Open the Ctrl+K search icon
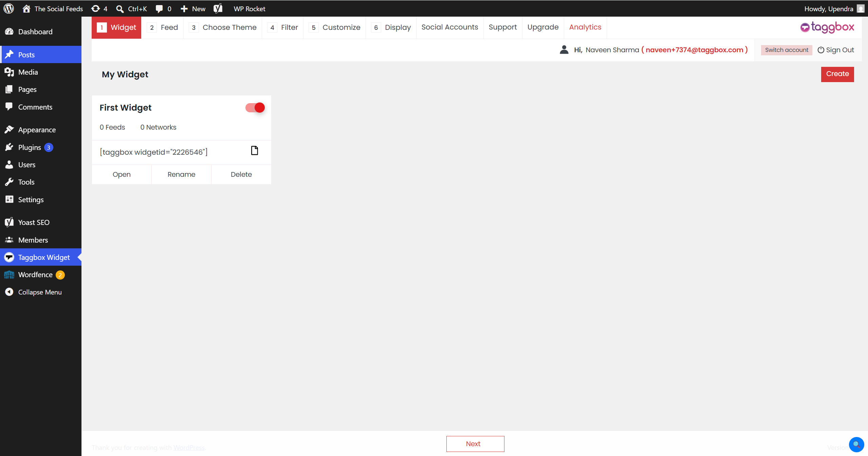868x456 pixels. coord(119,8)
